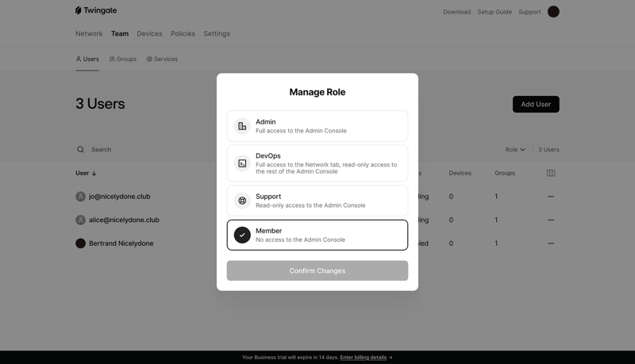
Task: Click the 3 Users count label
Action: click(x=548, y=150)
